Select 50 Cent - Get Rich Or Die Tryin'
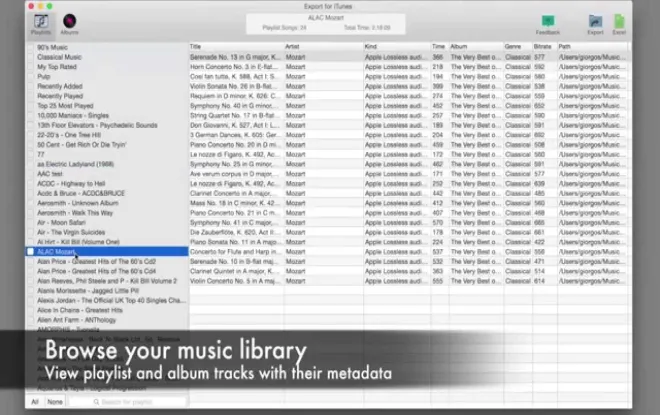Image resolution: width=660 pixels, height=415 pixels. coord(82,145)
